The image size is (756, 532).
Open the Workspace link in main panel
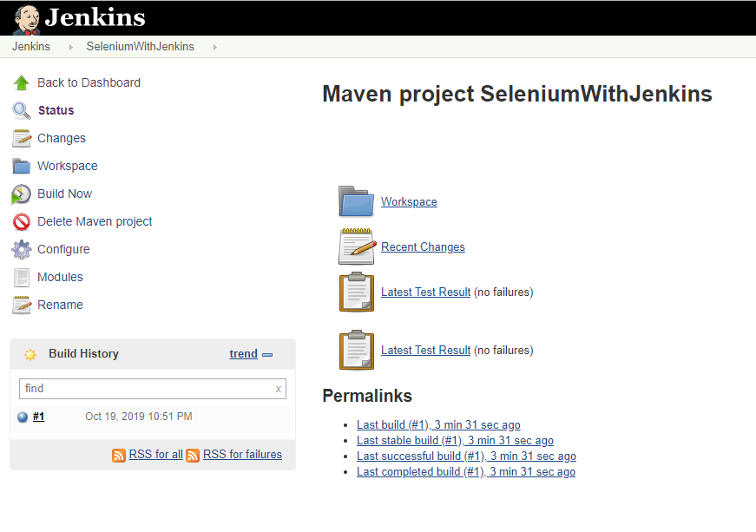point(409,202)
